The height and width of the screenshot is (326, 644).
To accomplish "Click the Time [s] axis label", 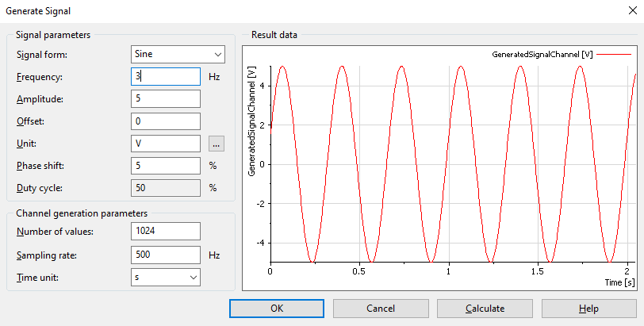I will [x=619, y=282].
